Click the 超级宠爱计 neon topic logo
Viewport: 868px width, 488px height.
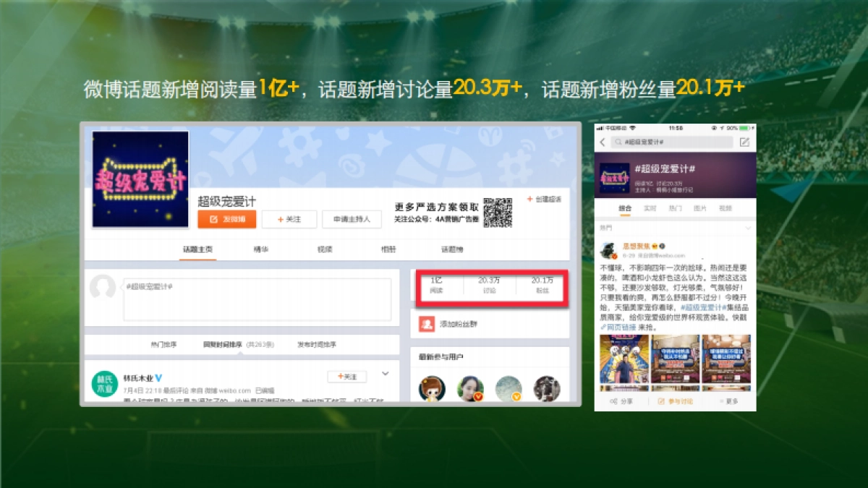(140, 179)
